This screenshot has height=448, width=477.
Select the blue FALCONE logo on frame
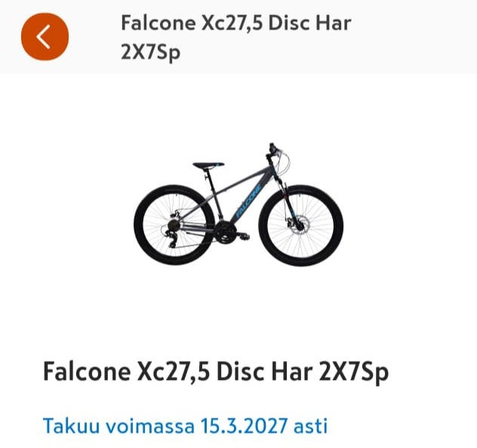pos(248,201)
